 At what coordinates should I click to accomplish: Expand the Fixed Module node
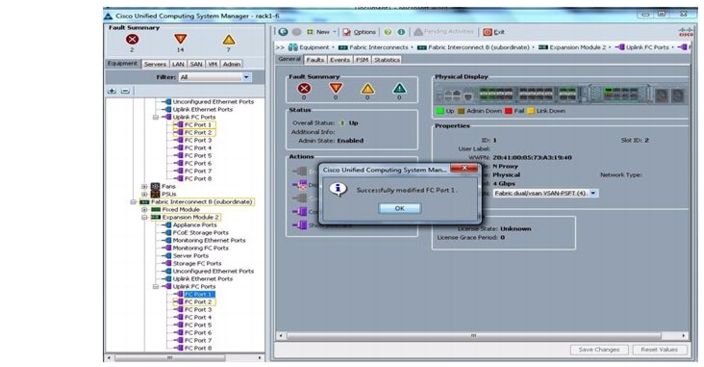tap(144, 210)
